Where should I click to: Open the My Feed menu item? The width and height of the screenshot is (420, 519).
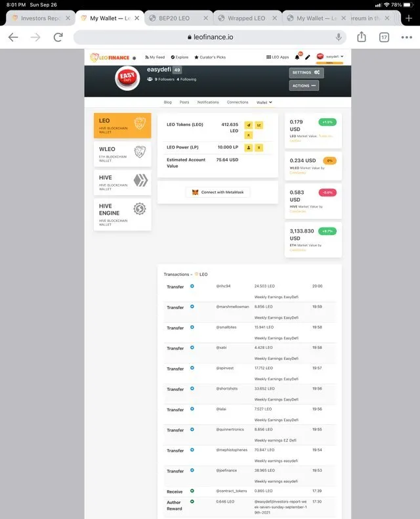pos(155,57)
